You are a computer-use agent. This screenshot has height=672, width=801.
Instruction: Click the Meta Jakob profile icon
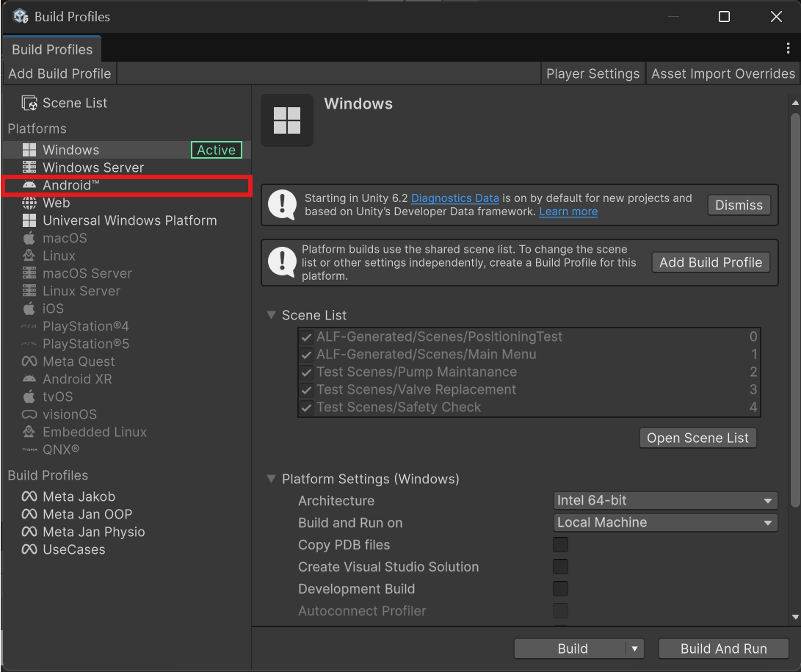tap(29, 496)
